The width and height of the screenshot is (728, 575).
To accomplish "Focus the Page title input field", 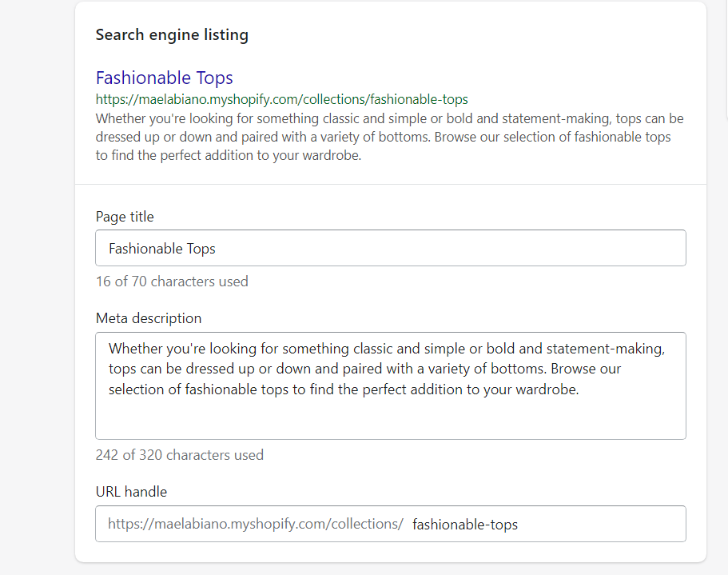I will pos(390,248).
